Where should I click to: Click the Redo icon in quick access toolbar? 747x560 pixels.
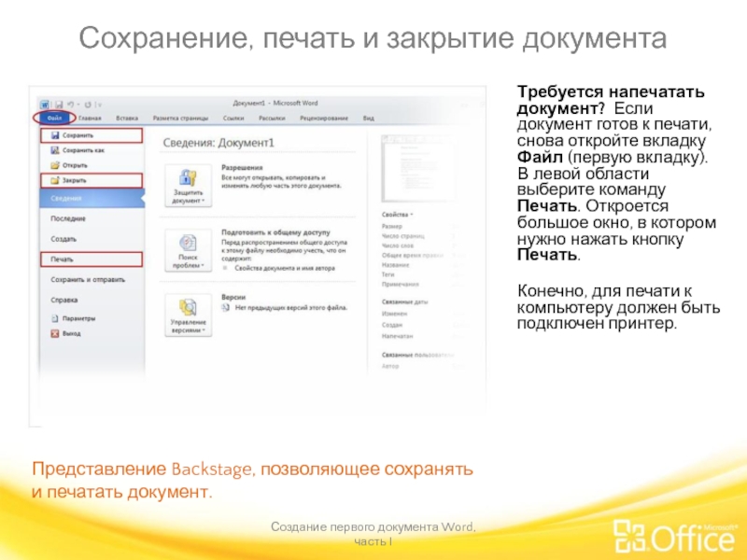(x=88, y=105)
